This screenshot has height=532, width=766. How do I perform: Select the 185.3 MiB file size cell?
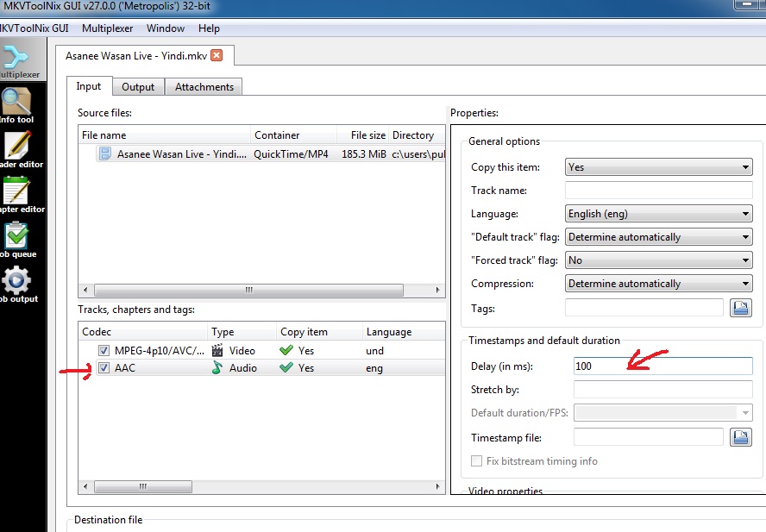363,153
